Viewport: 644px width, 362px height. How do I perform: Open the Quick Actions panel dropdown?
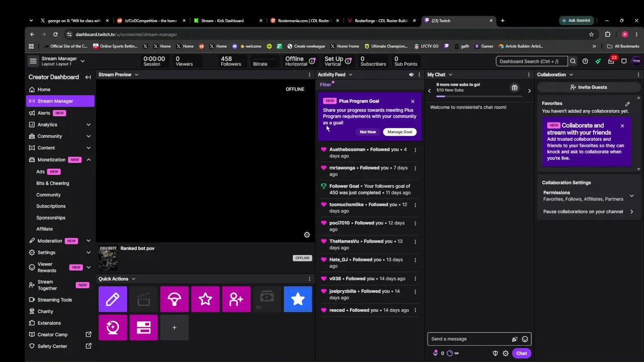pyautogui.click(x=133, y=279)
